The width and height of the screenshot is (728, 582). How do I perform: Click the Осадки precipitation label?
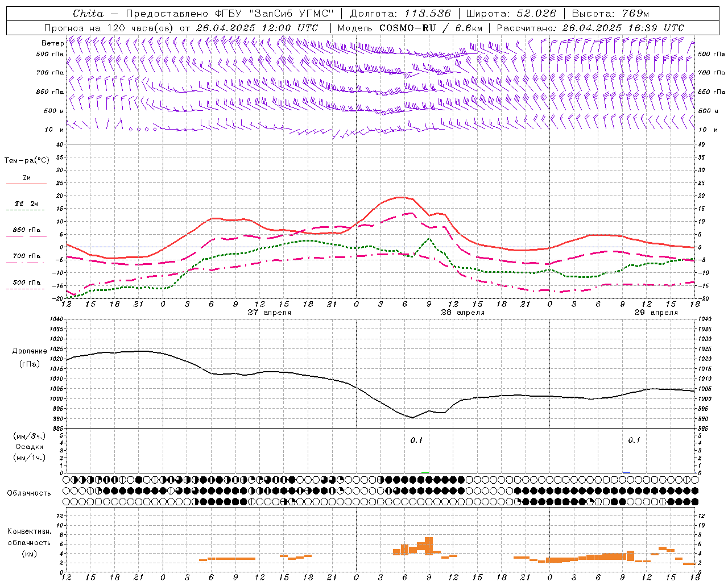coord(30,447)
